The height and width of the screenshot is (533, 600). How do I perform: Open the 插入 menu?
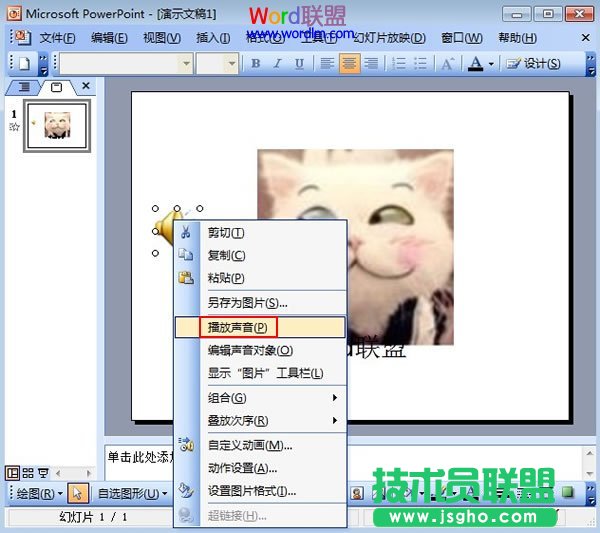click(213, 38)
